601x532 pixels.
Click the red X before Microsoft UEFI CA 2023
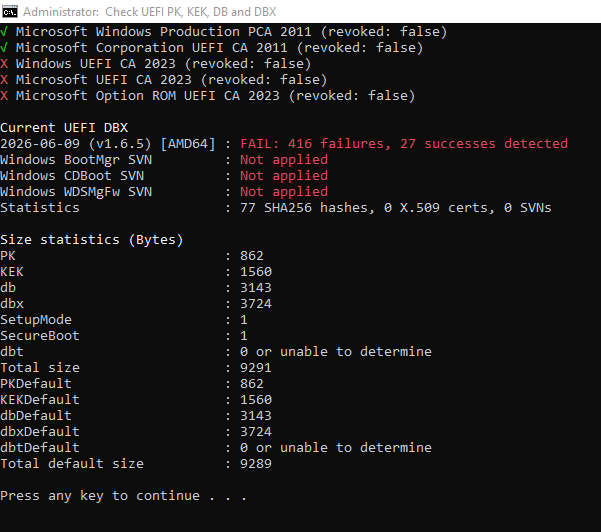(4, 80)
